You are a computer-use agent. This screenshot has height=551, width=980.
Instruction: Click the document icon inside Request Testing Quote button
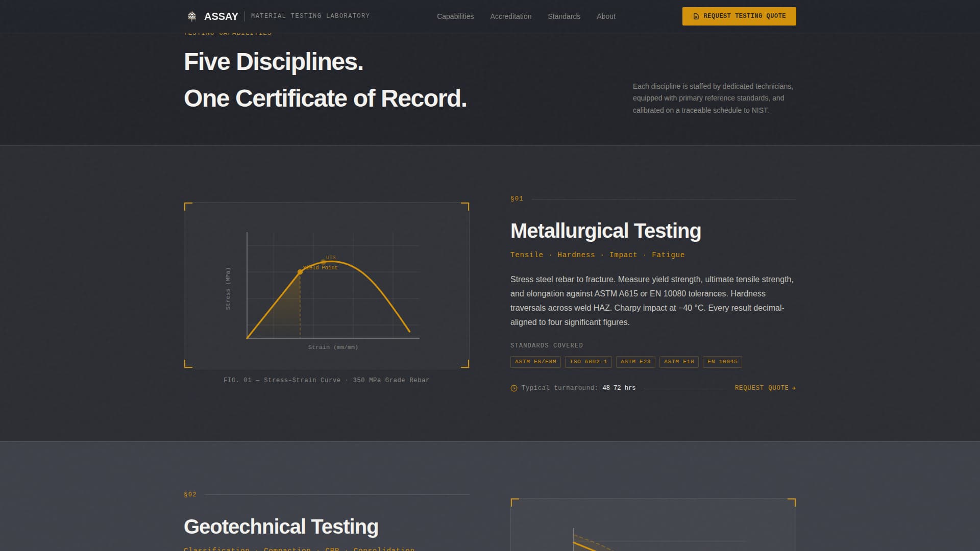696,16
